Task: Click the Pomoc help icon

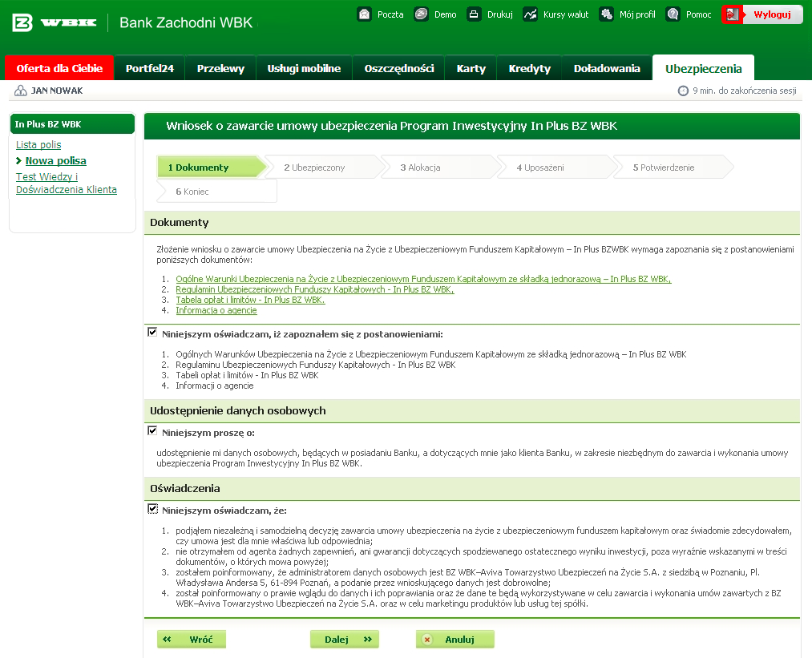Action: point(673,14)
